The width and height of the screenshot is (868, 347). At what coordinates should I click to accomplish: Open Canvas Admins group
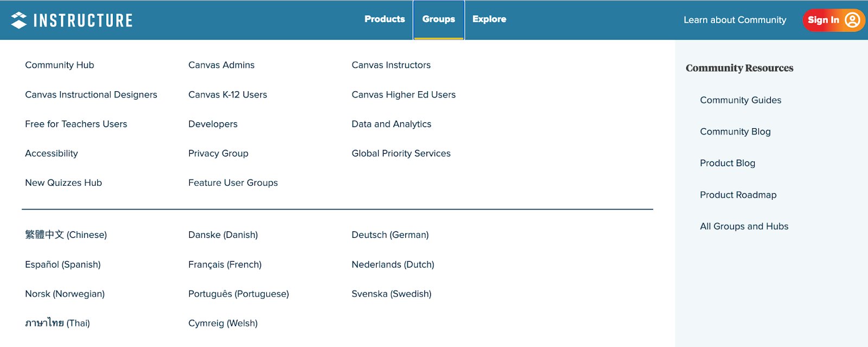pos(221,65)
